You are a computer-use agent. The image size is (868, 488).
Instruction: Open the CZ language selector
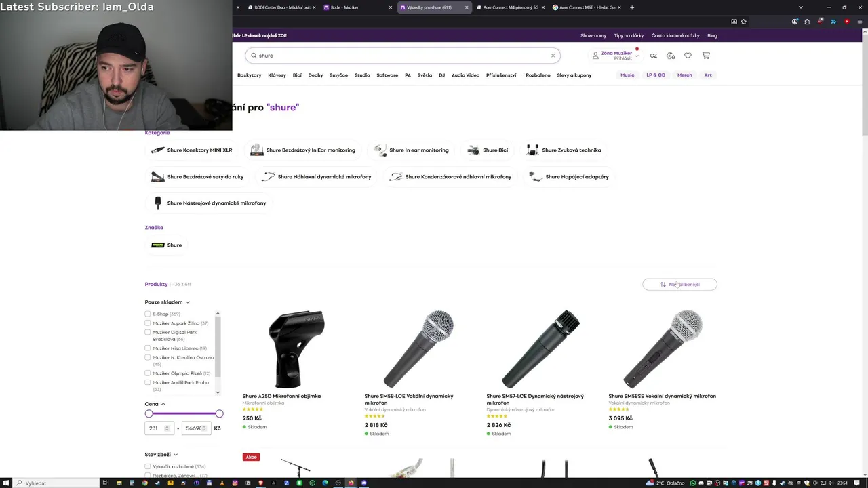pos(654,56)
